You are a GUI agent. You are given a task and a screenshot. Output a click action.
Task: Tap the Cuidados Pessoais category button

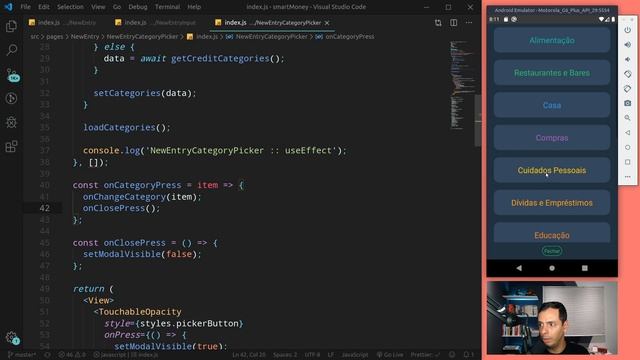coord(552,170)
